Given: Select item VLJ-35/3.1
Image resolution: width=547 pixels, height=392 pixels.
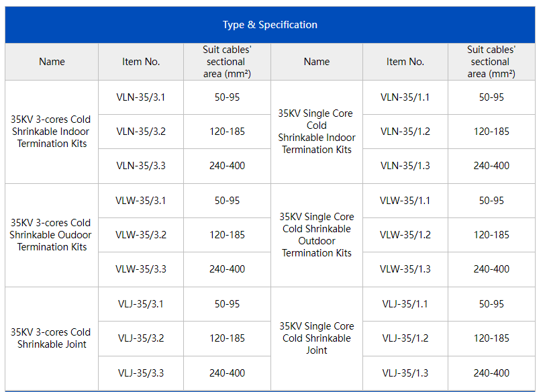Looking at the screenshot, I should coord(140,304).
